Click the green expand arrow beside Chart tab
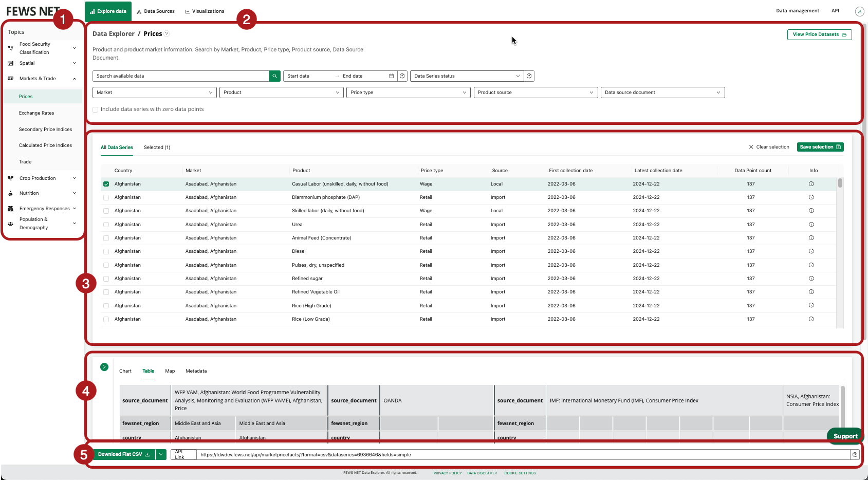 pos(104,367)
